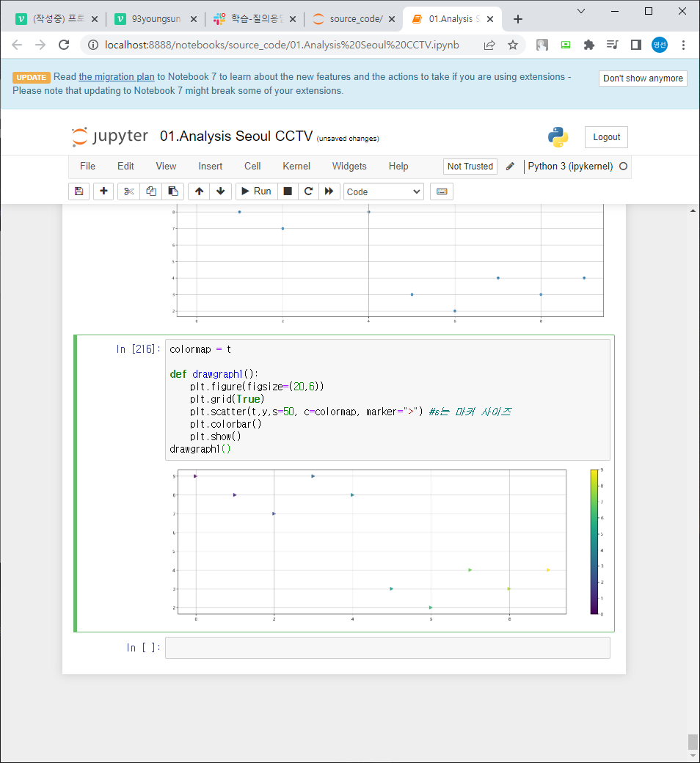Click the viridis colorbar in the plot output
Viewport: 700px width, 763px height.
tap(594, 541)
